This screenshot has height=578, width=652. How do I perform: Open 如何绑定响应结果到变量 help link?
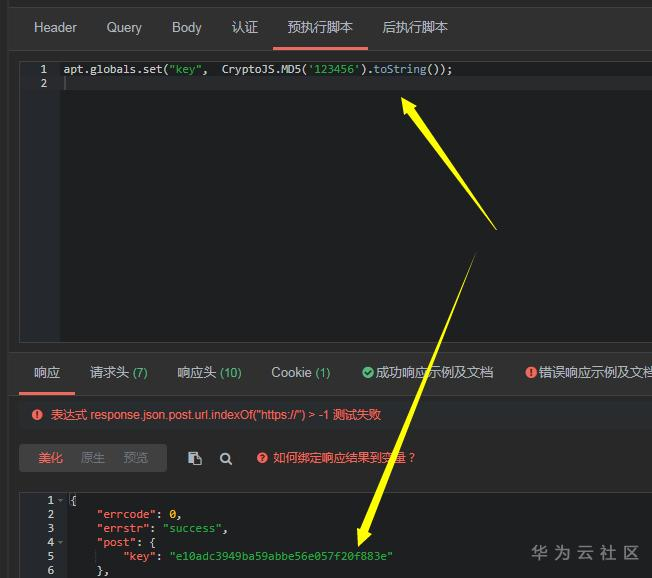pyautogui.click(x=344, y=458)
